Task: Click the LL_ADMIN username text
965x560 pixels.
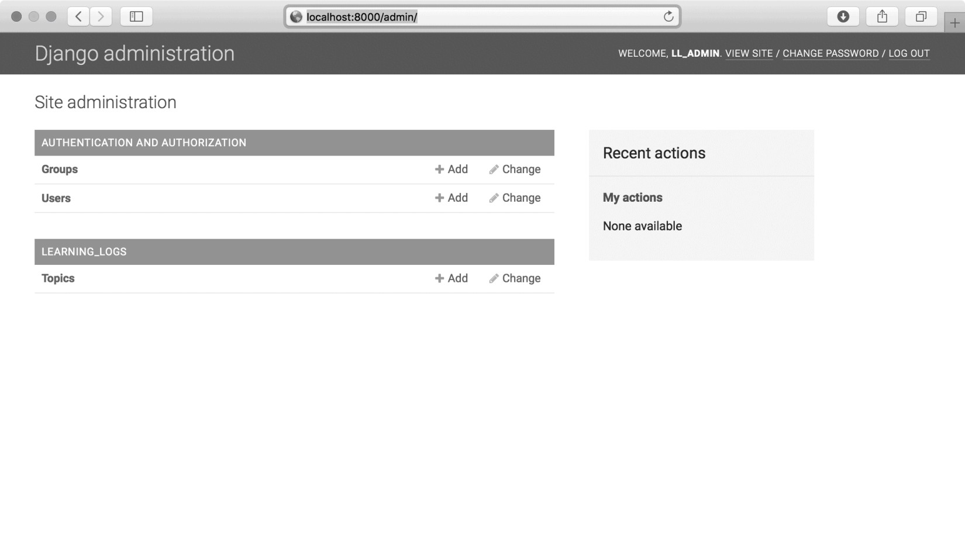Action: 695,53
